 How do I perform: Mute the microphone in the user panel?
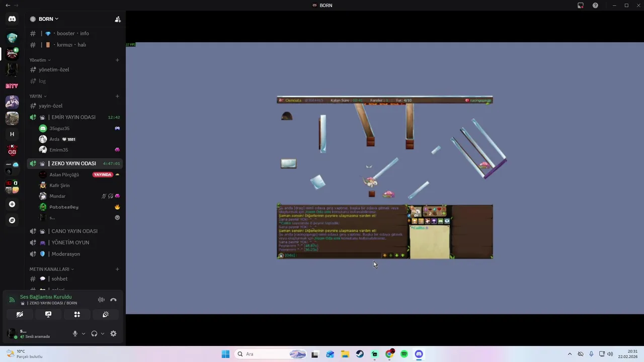(75, 333)
